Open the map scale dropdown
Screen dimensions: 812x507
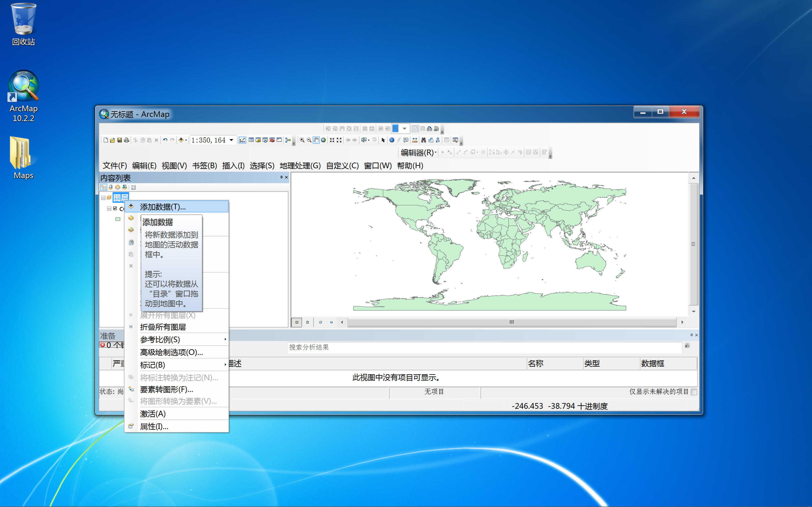tap(231, 140)
